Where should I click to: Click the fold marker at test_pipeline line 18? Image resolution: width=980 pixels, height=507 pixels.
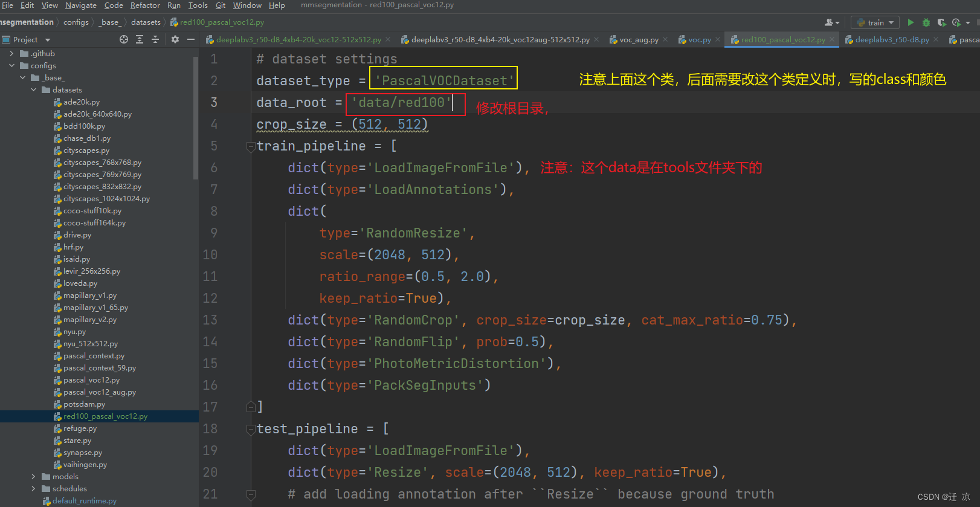(x=251, y=429)
